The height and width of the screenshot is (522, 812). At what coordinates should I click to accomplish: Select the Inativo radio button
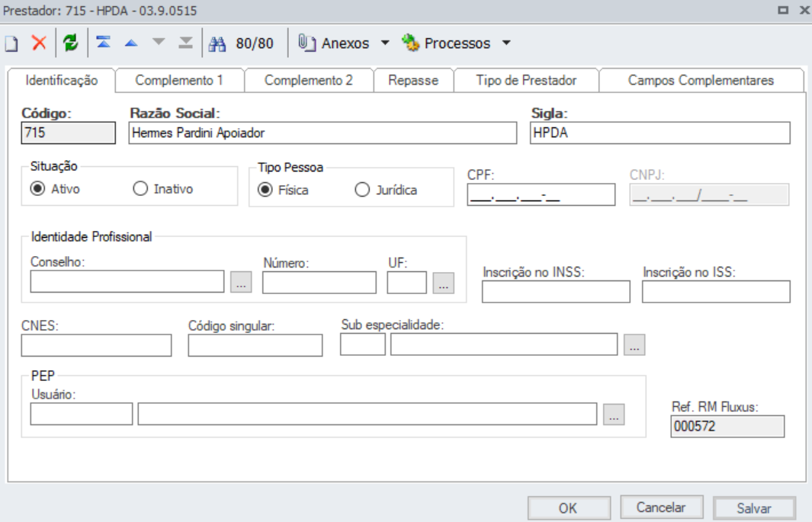pos(140,189)
